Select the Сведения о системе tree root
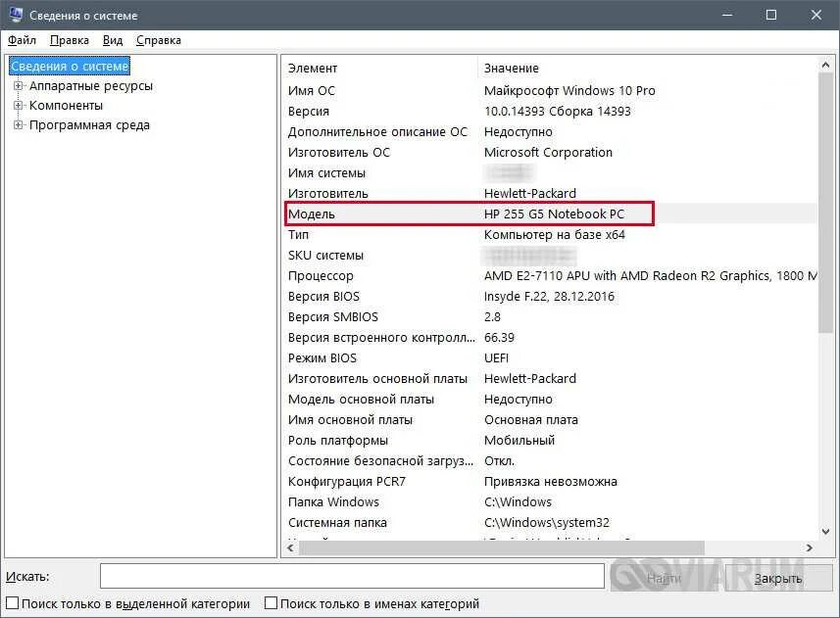Viewport: 840px width, 618px height. click(x=70, y=67)
